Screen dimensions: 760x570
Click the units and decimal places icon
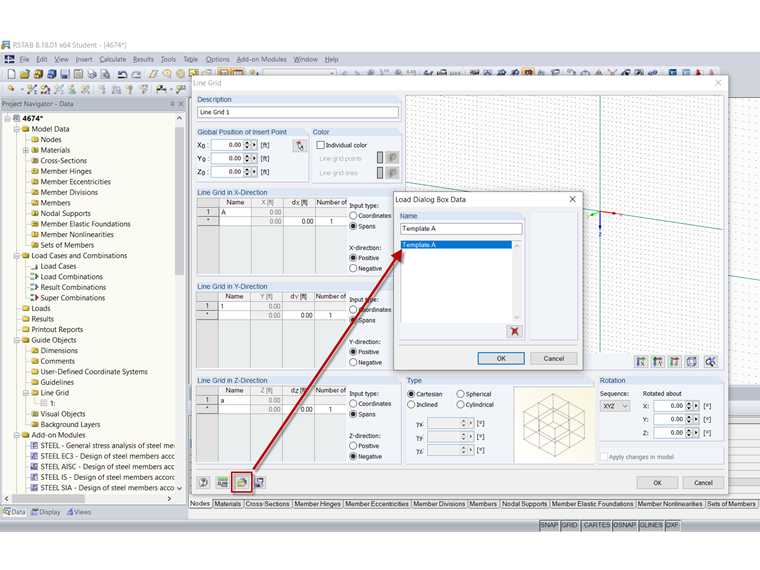(222, 482)
